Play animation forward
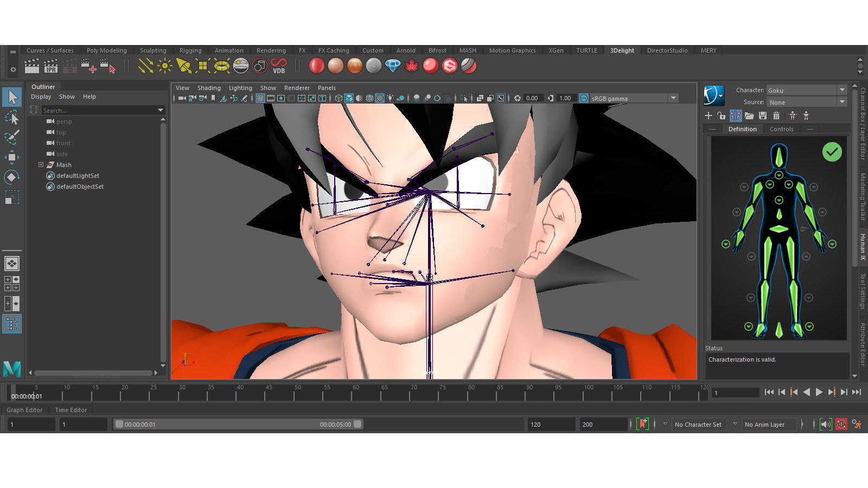The width and height of the screenshot is (868, 488). point(819,392)
